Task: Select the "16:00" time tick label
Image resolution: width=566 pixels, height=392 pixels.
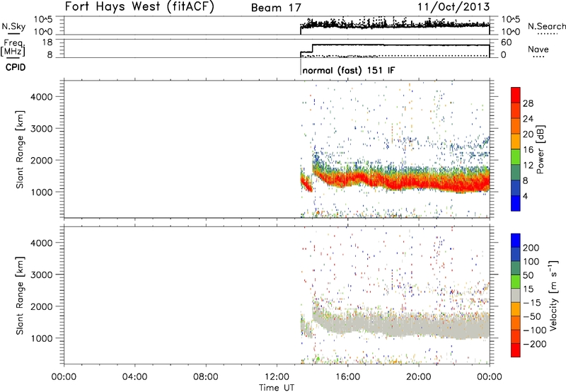Action: (347, 377)
